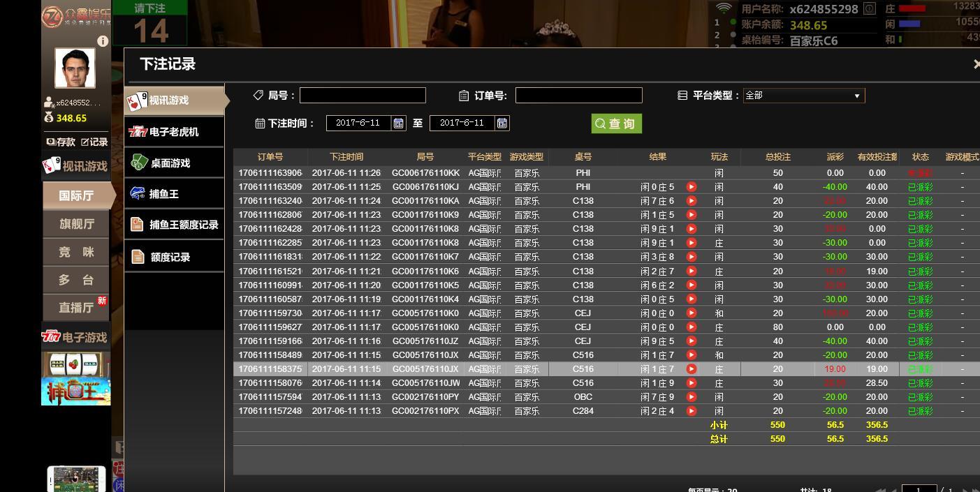Play replay for round GC001176110K4
Screen dimensions: 980x492
coord(691,299)
